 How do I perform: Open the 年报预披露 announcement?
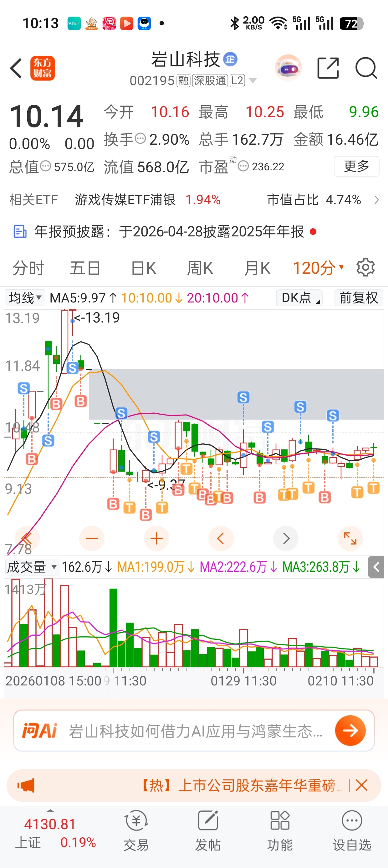pyautogui.click(x=169, y=232)
